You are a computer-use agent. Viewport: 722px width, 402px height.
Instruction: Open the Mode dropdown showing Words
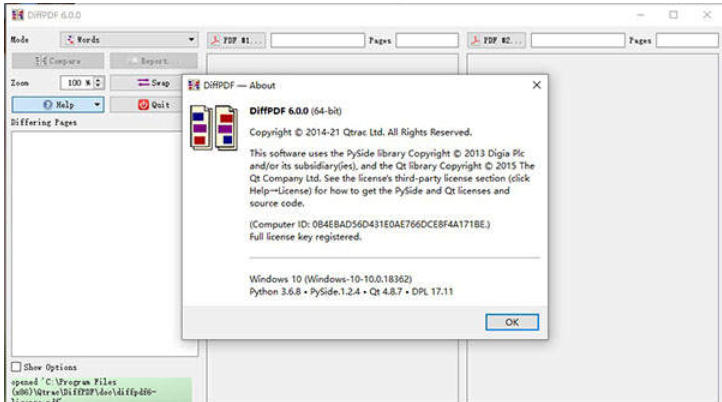click(x=129, y=40)
